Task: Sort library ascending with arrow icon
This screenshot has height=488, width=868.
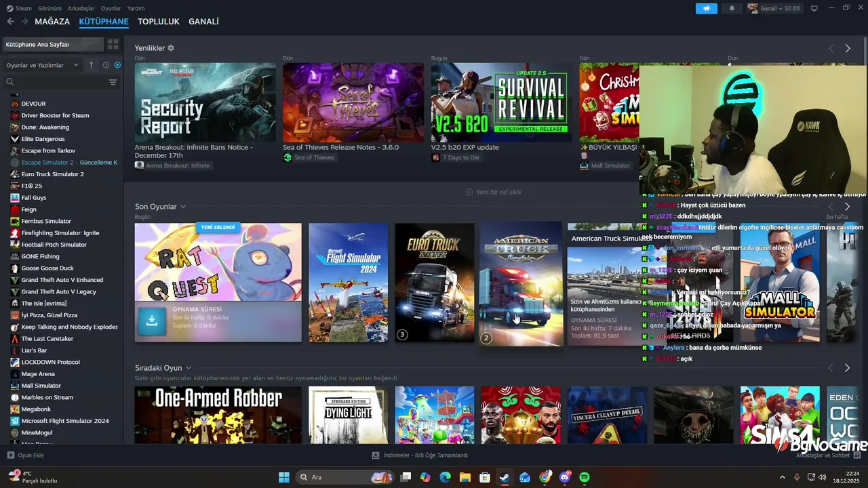Action: (92, 65)
